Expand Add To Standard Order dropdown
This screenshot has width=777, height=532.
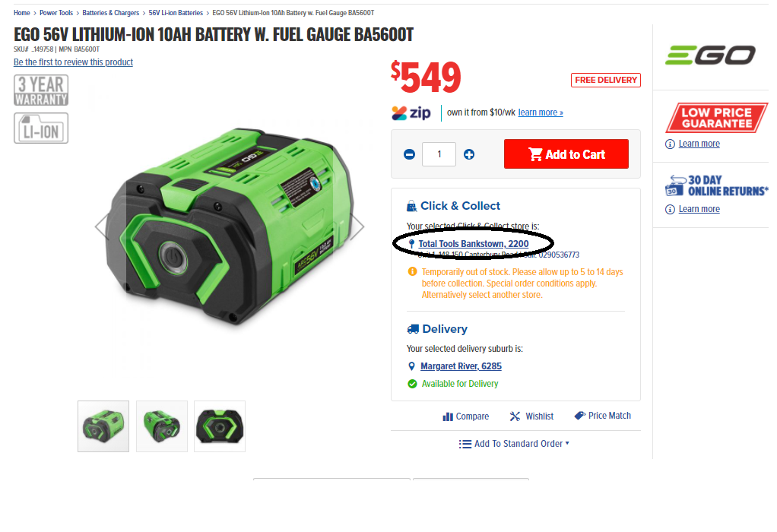point(514,444)
